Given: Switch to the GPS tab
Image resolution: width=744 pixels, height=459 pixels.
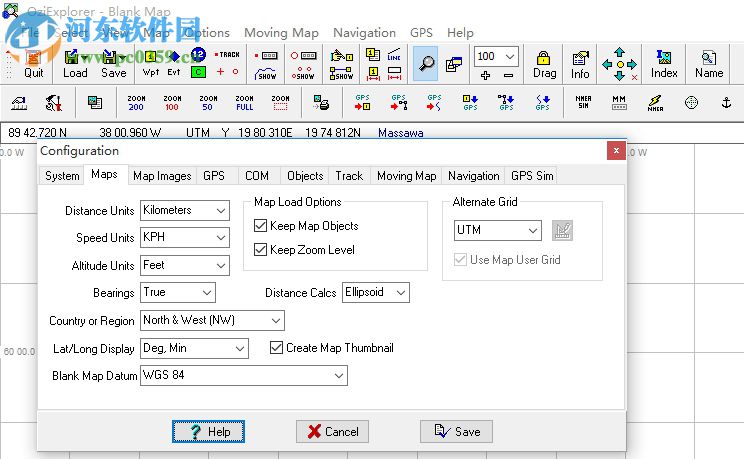Looking at the screenshot, I should coord(214,176).
